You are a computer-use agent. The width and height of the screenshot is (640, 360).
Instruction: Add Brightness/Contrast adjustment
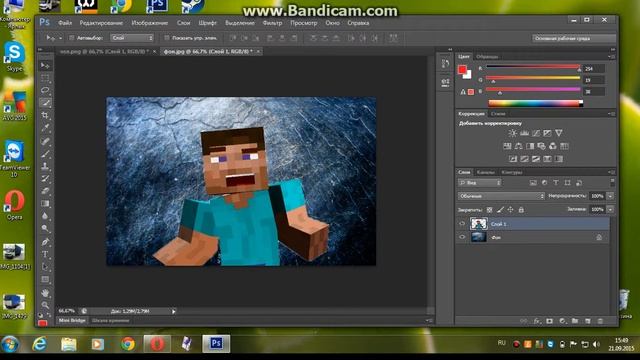click(x=513, y=133)
